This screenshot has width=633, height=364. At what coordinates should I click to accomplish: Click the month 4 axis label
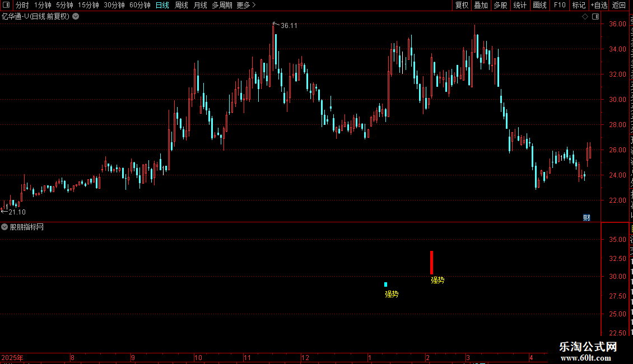531,357
